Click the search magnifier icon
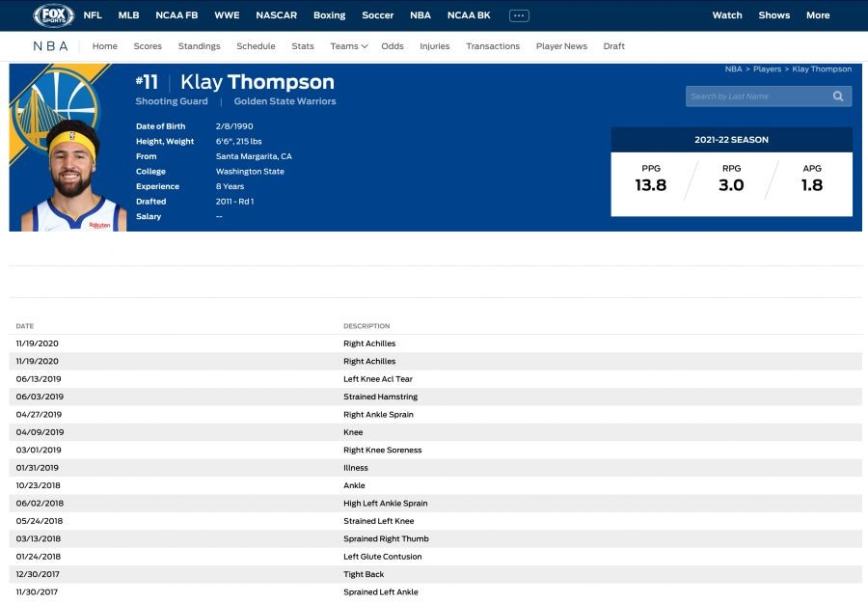 pos(838,96)
